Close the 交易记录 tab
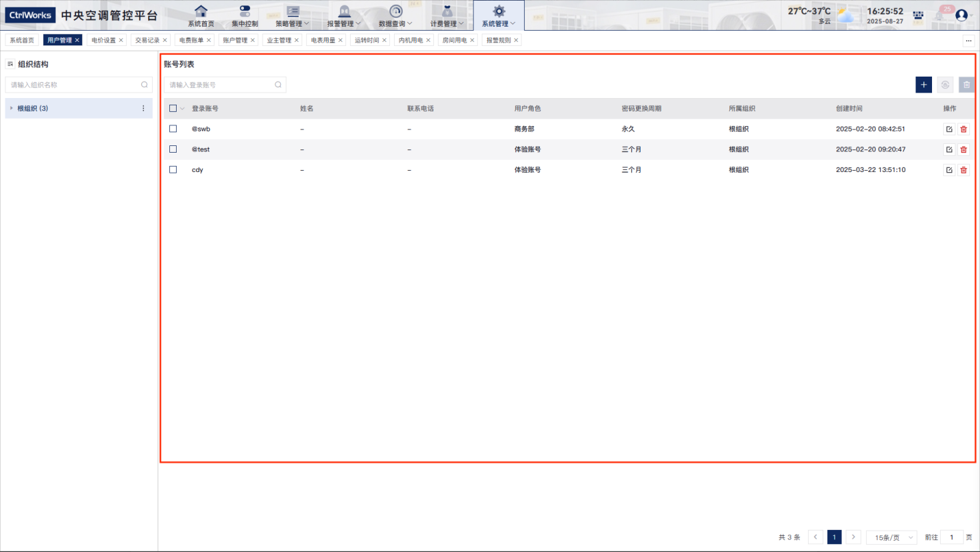 (165, 40)
